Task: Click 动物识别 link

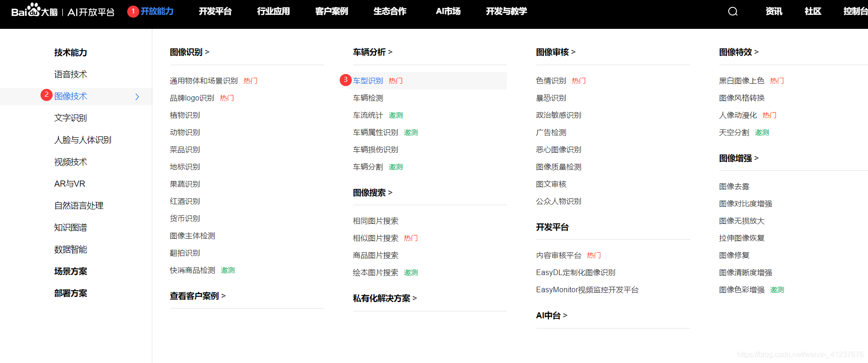Action: tap(185, 133)
